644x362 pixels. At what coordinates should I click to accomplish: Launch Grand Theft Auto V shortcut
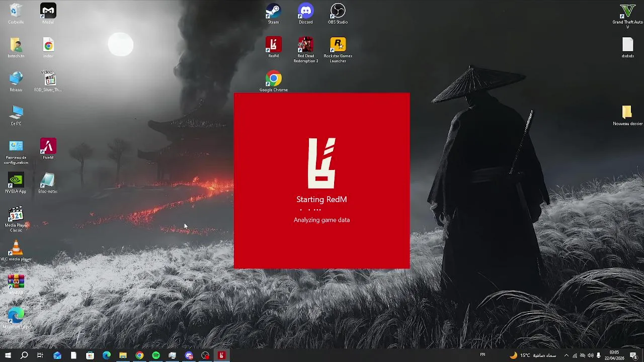[627, 16]
